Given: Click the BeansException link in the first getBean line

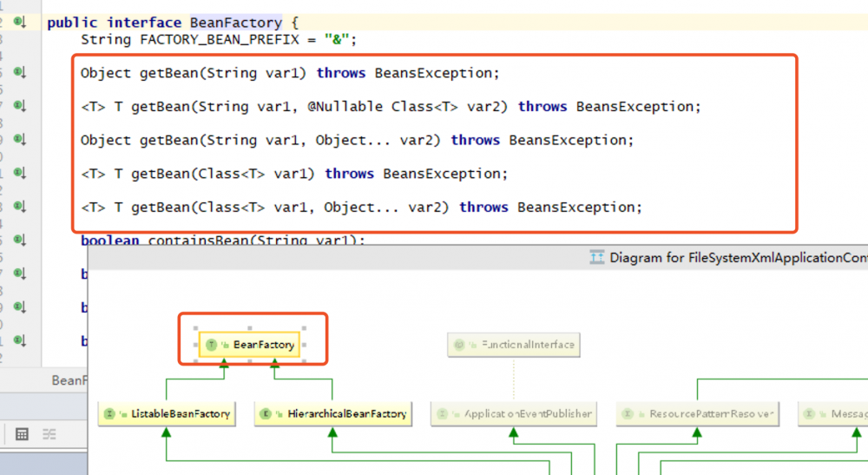Looking at the screenshot, I should coord(437,73).
